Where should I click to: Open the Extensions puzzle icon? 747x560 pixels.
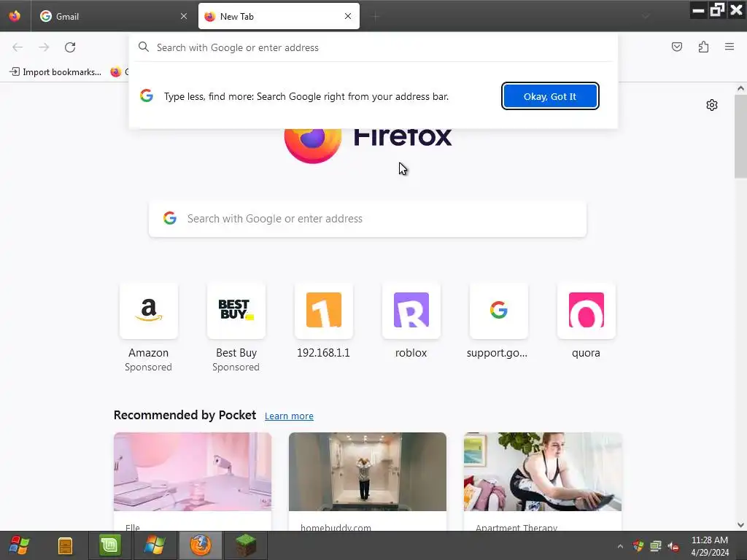click(703, 47)
